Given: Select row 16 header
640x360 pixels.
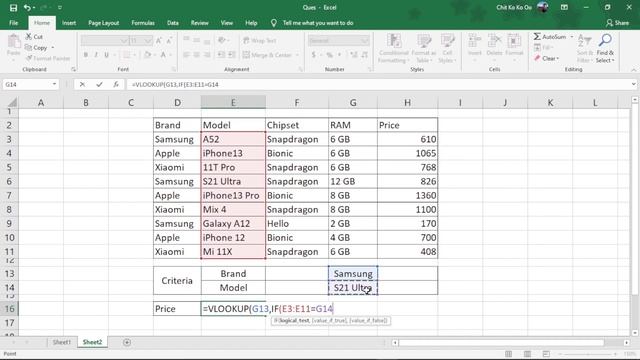Looking at the screenshot, I should (9, 309).
